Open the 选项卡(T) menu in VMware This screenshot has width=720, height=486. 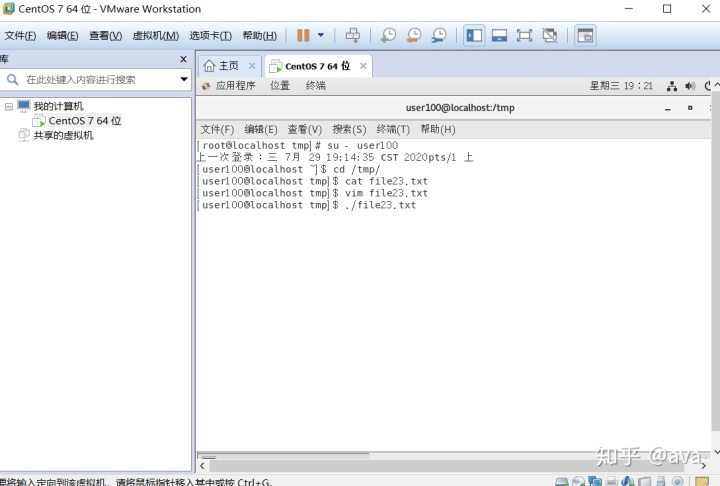(210, 35)
